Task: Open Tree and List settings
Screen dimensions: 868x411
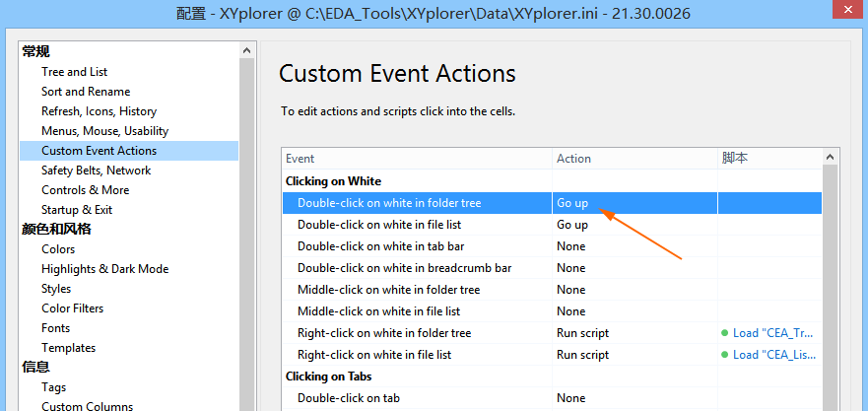Action: point(74,72)
